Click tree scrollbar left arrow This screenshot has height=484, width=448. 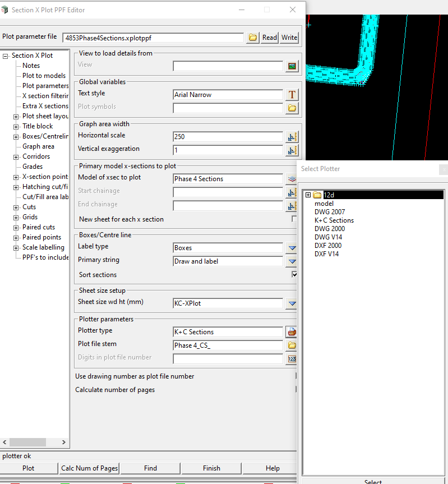tap(4, 442)
